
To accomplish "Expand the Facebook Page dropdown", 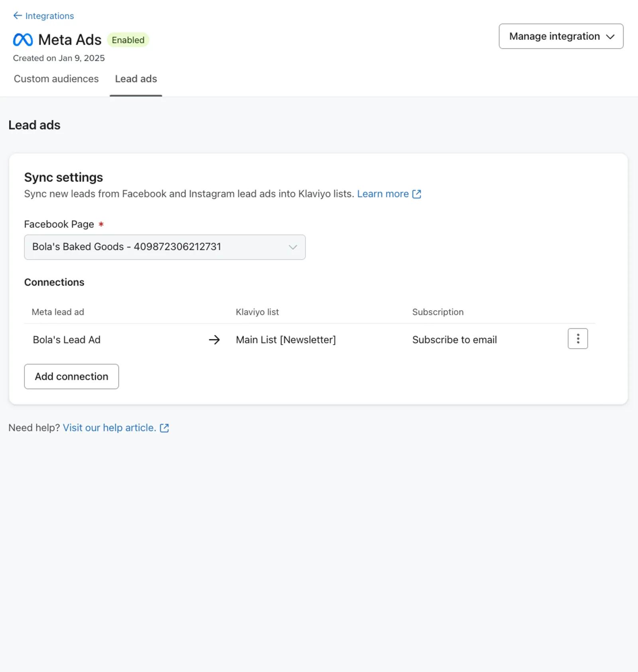I will [x=165, y=247].
